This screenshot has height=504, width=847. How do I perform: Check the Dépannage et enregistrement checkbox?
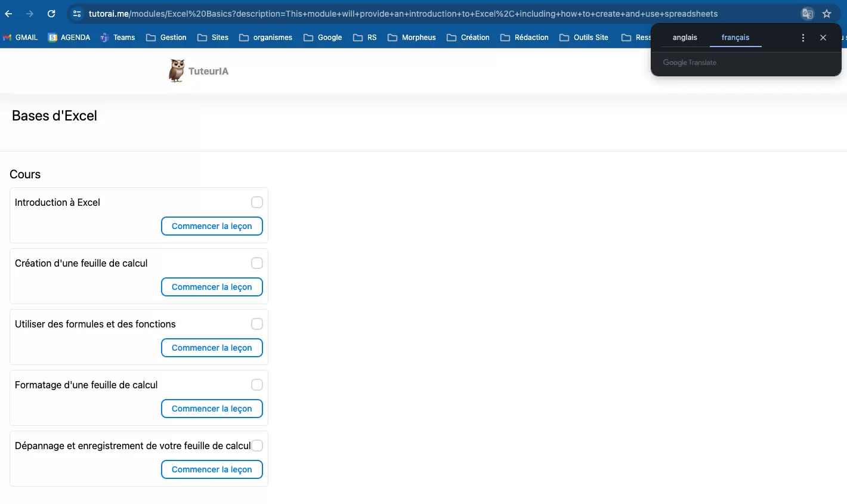point(257,446)
